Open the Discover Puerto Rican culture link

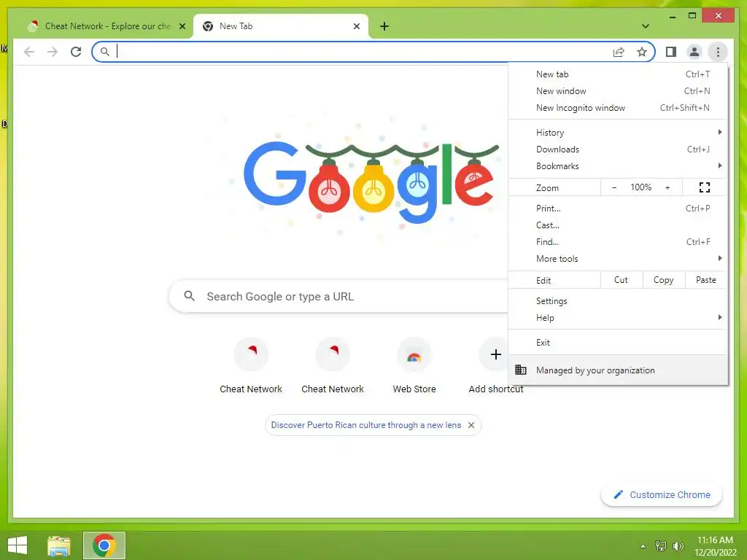(366, 425)
